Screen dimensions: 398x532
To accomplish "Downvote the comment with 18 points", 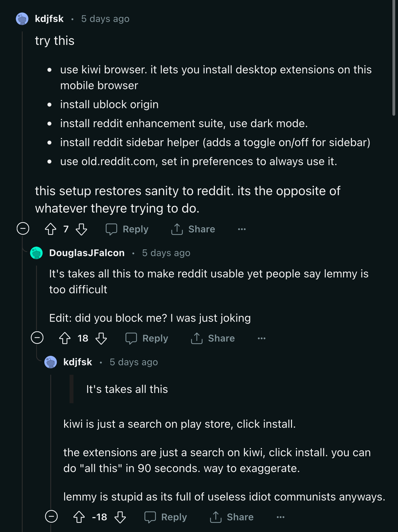I will pyautogui.click(x=101, y=338).
